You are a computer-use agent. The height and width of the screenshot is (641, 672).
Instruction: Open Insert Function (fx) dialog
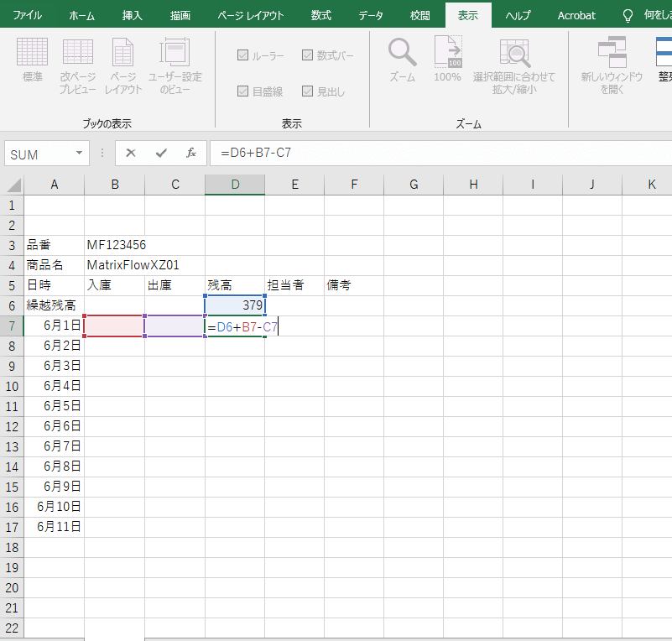pyautogui.click(x=191, y=153)
